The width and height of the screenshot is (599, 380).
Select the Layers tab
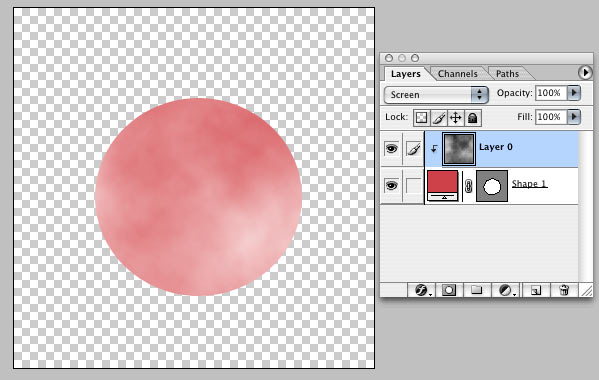click(x=405, y=73)
